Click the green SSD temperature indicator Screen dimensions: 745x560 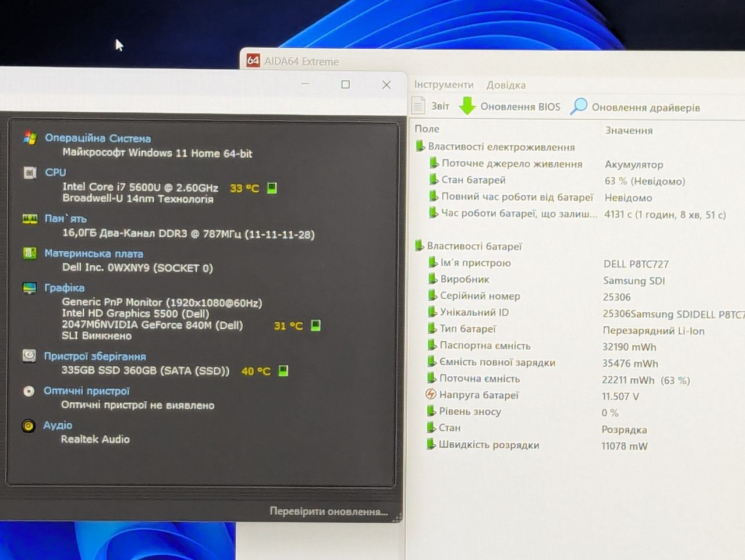[283, 370]
